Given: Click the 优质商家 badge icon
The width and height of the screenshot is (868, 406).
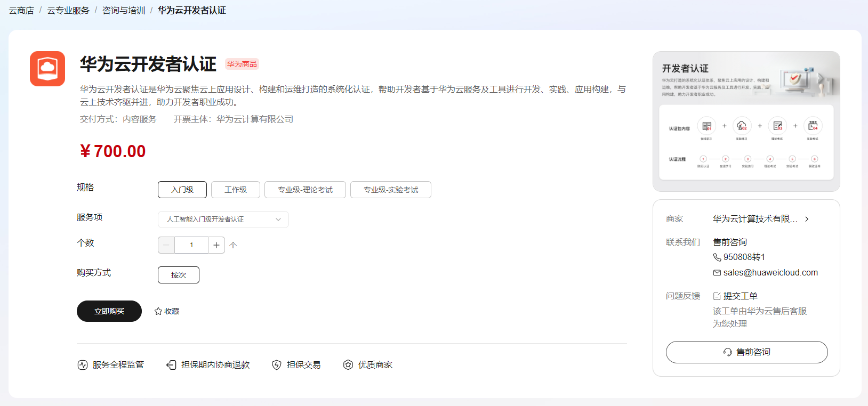Looking at the screenshot, I should tap(348, 365).
